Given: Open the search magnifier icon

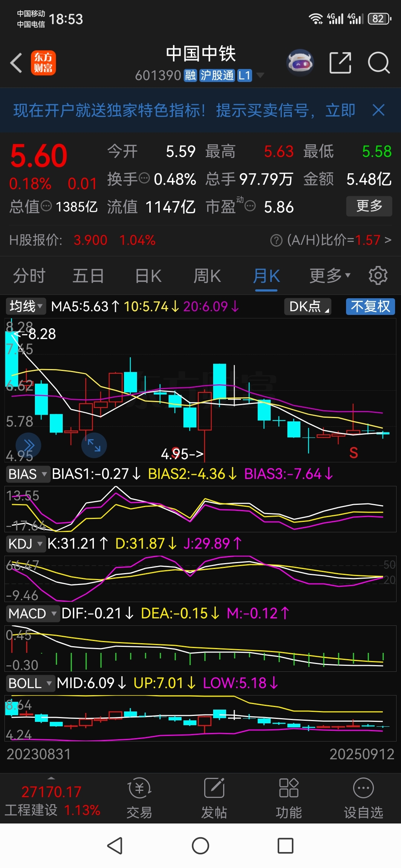Looking at the screenshot, I should (379, 63).
